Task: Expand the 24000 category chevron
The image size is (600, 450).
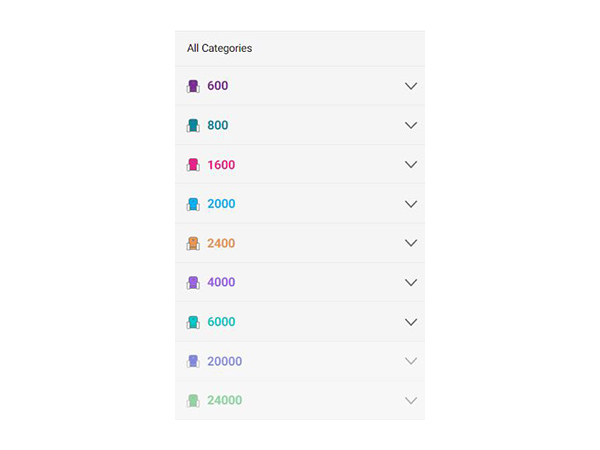Action: 410,400
